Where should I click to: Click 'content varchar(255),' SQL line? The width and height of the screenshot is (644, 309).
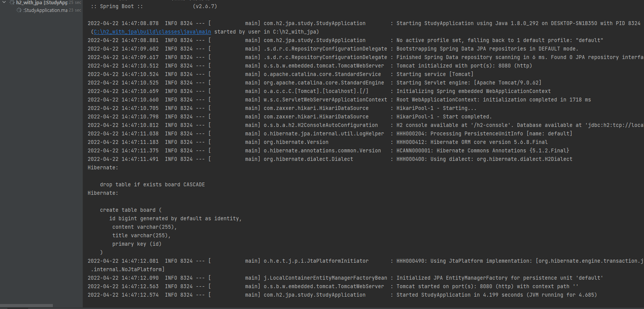144,227
